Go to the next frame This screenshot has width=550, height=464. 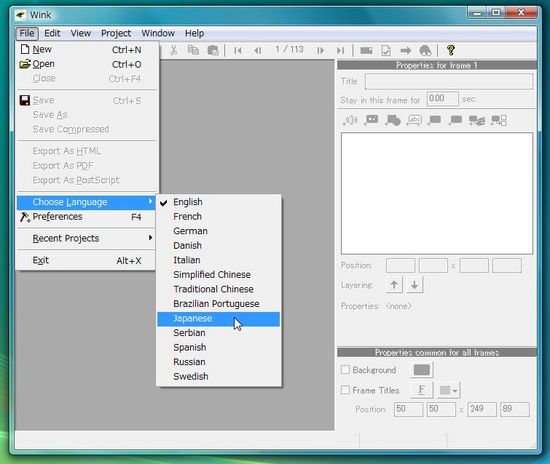pos(320,51)
